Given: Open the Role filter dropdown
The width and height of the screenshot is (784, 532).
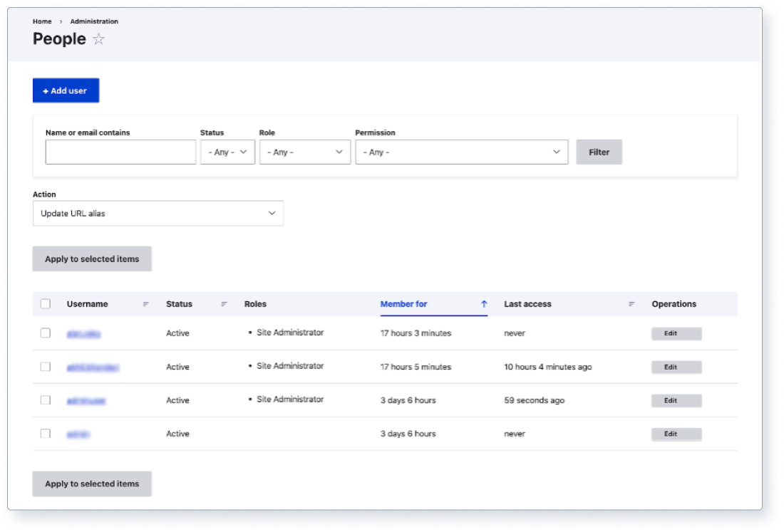Looking at the screenshot, I should 305,152.
